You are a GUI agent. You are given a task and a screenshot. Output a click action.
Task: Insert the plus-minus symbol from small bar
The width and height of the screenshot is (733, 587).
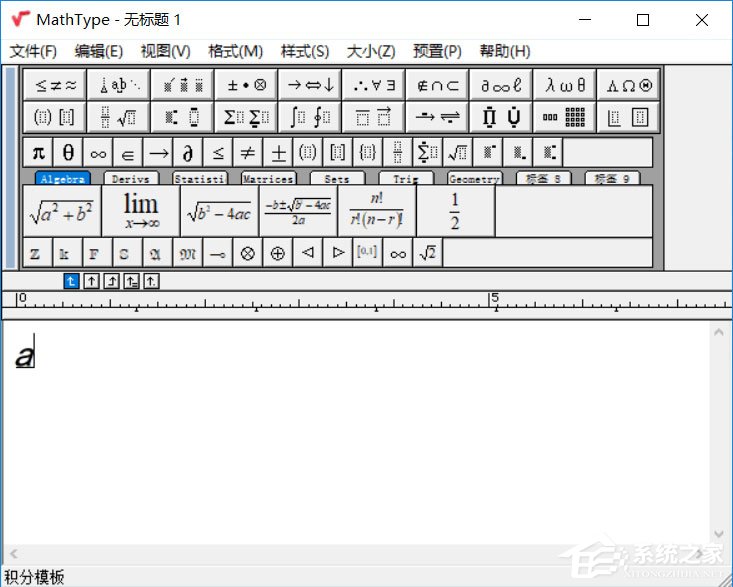coord(278,153)
